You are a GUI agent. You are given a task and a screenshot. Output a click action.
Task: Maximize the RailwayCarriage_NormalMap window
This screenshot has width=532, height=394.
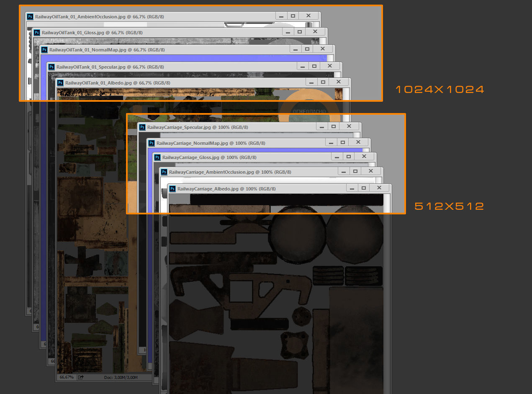[342, 142]
